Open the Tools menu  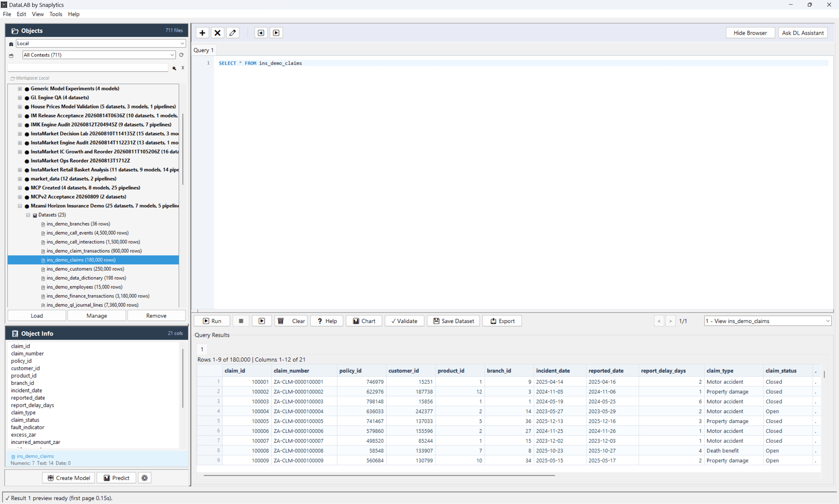tap(56, 14)
